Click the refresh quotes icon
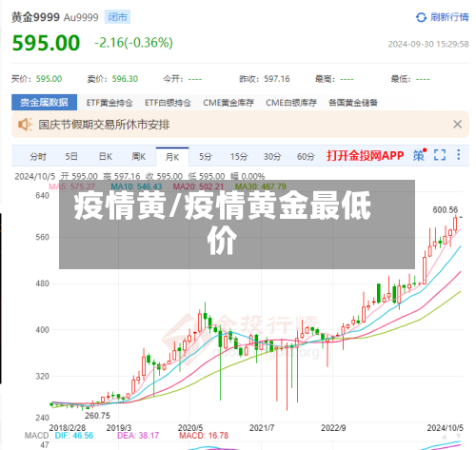 pyautogui.click(x=421, y=17)
